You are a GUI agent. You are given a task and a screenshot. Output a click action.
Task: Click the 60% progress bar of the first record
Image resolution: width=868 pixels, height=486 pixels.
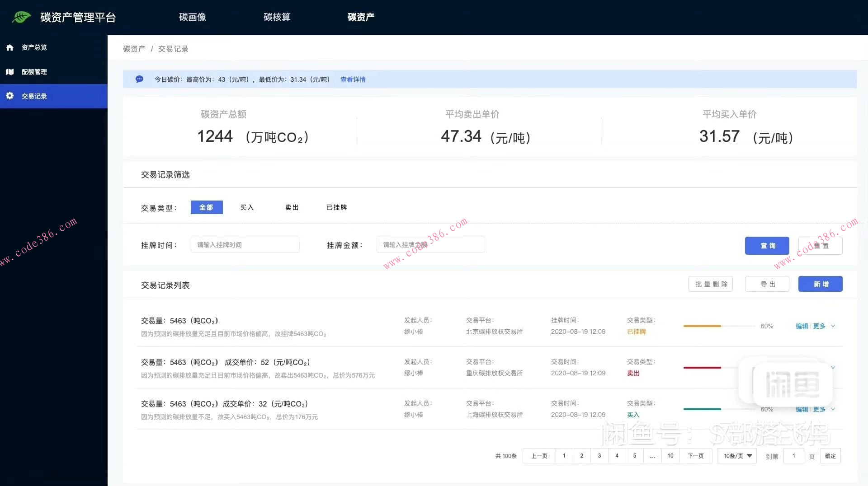[x=719, y=326]
